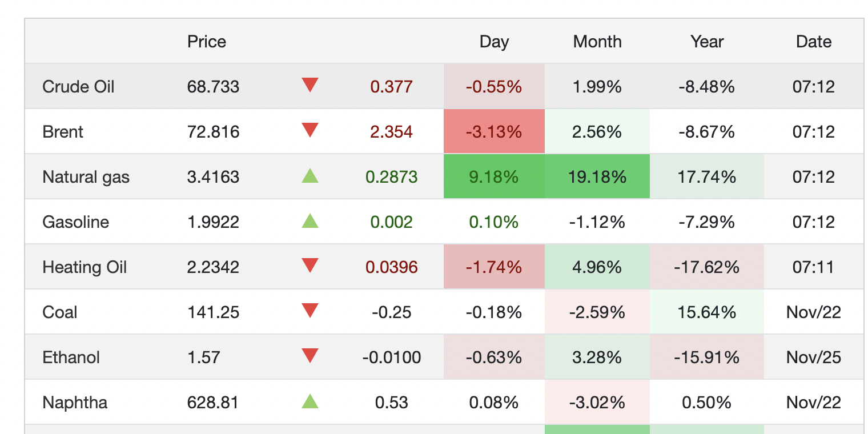
Task: Click the Coal month change -2.59%
Action: click(x=597, y=312)
